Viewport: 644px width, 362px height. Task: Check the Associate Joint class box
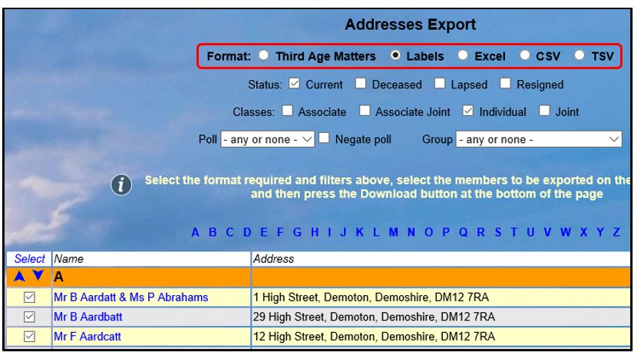364,111
